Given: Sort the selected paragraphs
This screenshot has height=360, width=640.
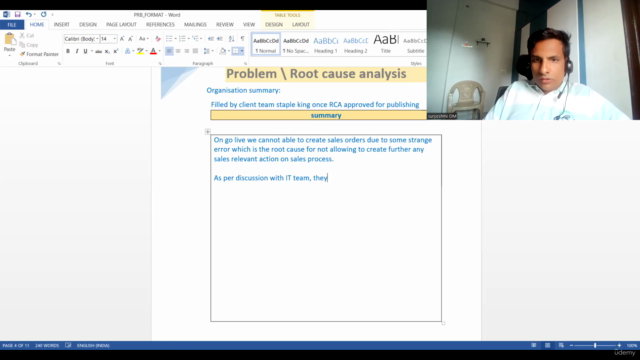Looking at the screenshot, I should coord(231,39).
